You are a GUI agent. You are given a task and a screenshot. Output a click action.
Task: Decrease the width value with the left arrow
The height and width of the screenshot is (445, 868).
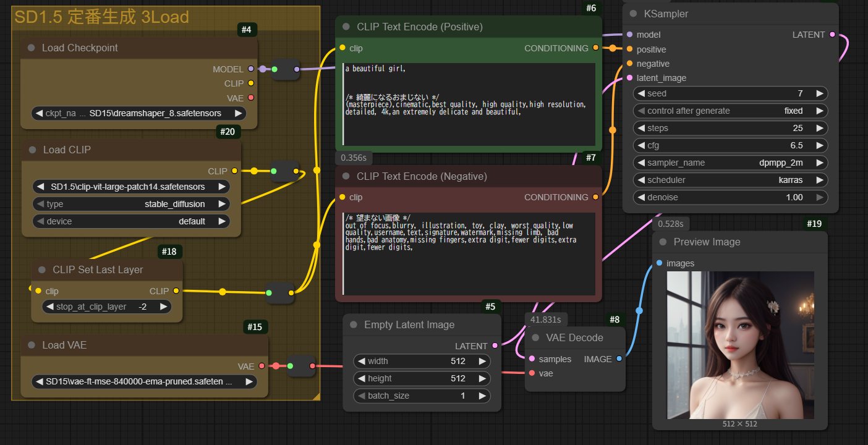coord(360,361)
